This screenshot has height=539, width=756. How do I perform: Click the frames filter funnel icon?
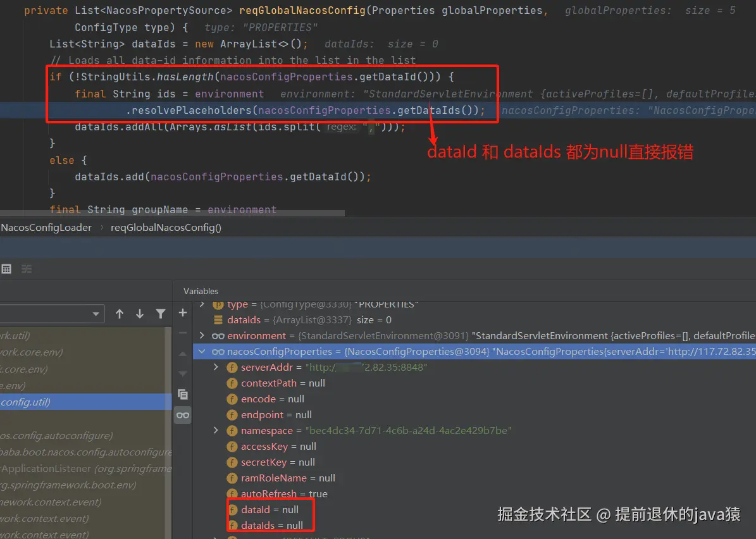pyautogui.click(x=161, y=314)
